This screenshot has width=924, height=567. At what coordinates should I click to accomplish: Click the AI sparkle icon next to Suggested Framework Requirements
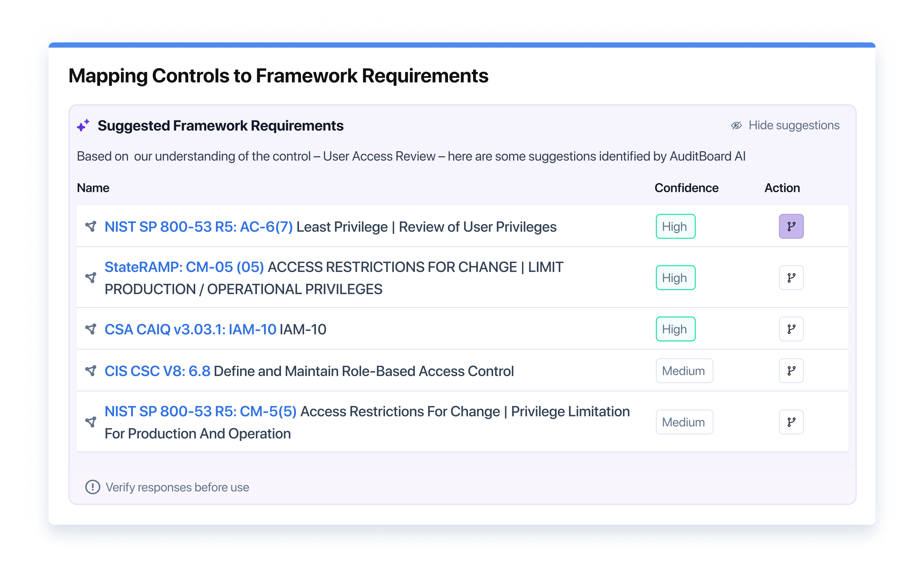point(83,125)
